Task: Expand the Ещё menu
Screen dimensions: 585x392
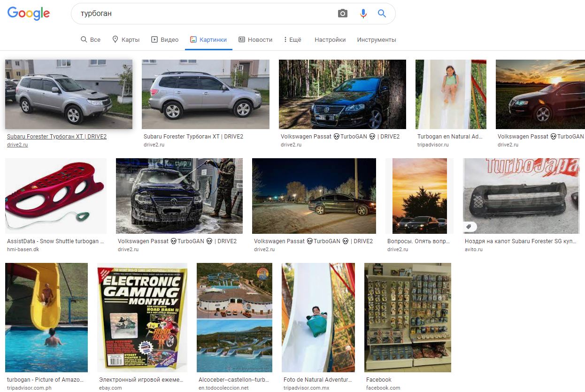Action: coord(292,40)
